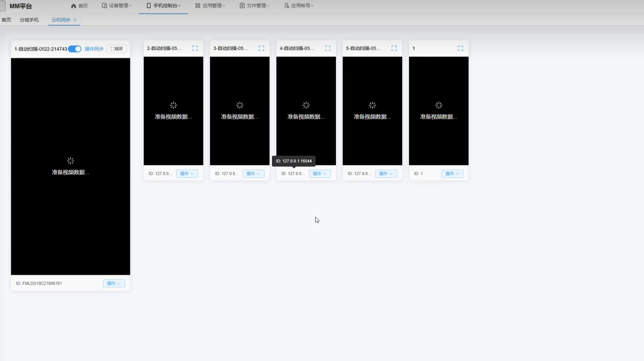This screenshot has width=644, height=361.
Task: Expand the 3-自动扫描 device to fullscreen
Action: tap(261, 48)
